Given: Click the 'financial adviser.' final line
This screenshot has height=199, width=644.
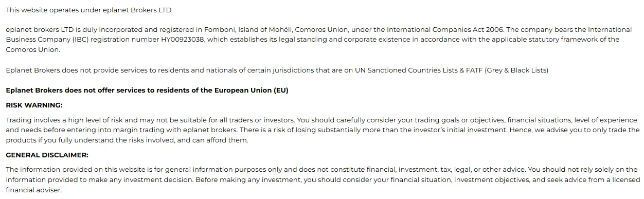Looking at the screenshot, I should pos(33,190).
